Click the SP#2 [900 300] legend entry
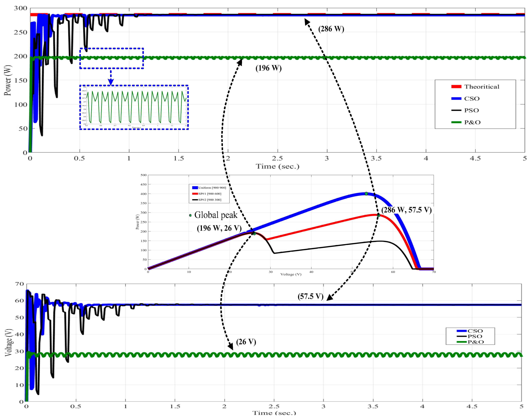531x420 pixels. coord(209,200)
